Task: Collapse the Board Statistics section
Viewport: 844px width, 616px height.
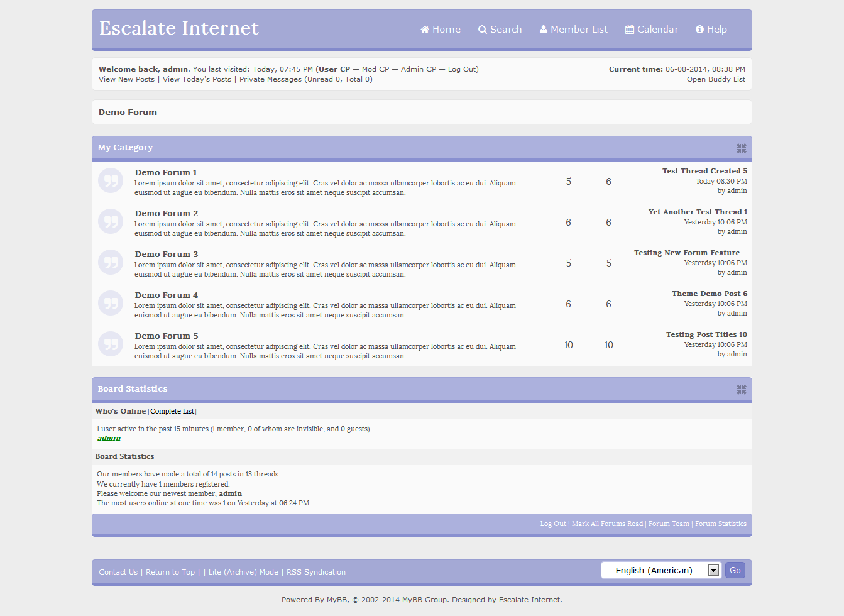Action: [741, 390]
